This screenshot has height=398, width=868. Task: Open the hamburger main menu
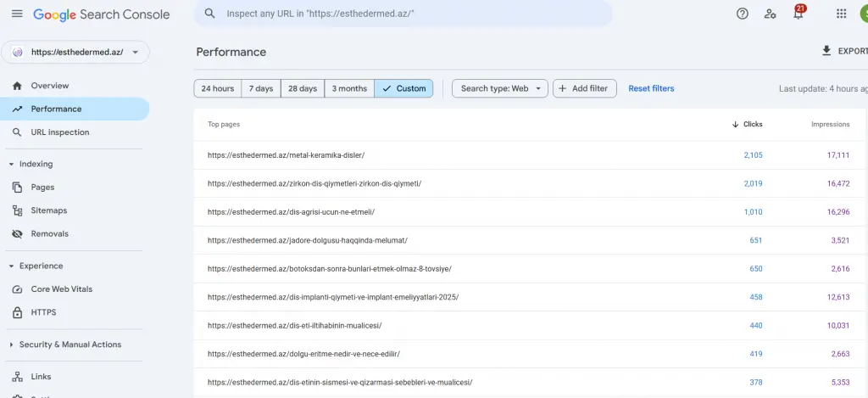tap(17, 14)
